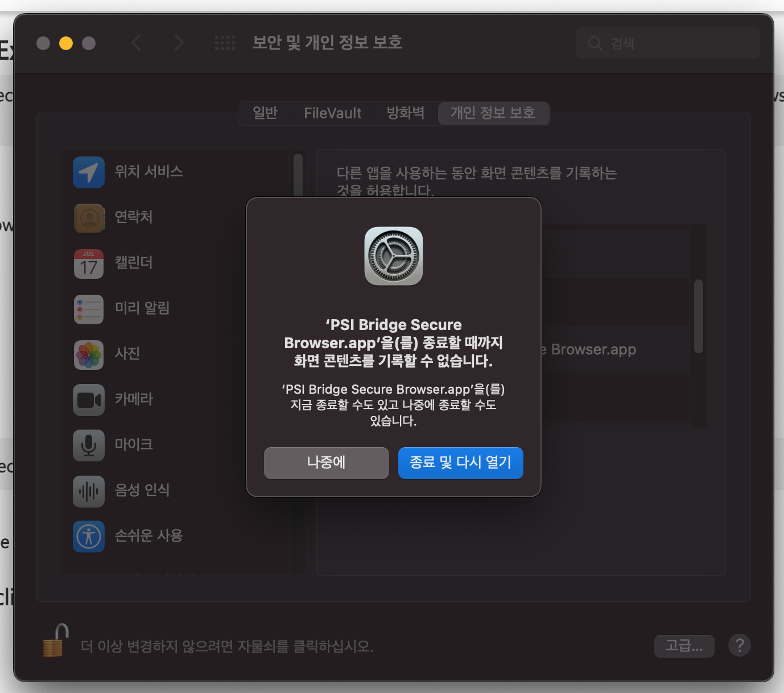Click the 나중에 button
The height and width of the screenshot is (693, 784).
[x=327, y=463]
